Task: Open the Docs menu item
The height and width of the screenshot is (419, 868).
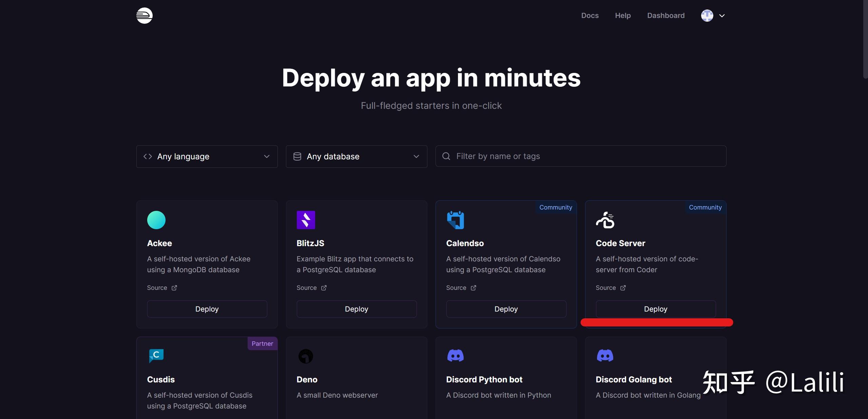Action: coord(590,16)
